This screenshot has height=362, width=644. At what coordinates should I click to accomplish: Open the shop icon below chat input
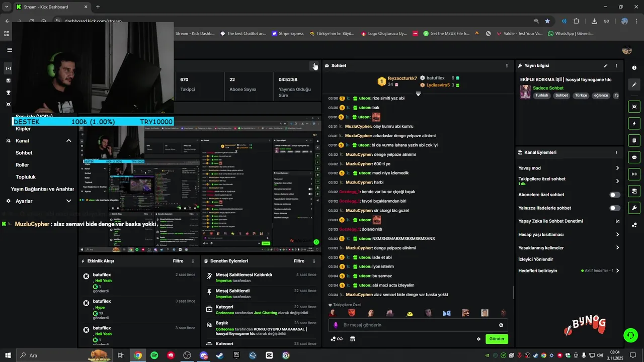point(352,339)
